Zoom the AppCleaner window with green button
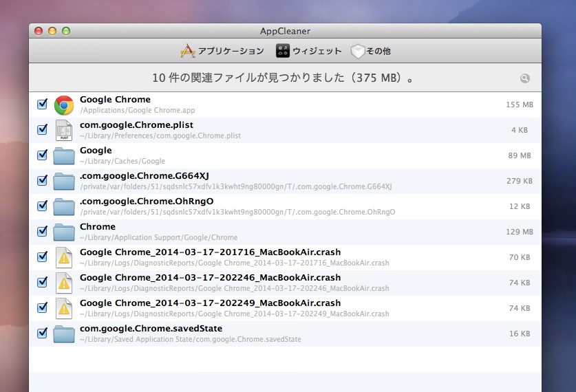This screenshot has height=392, width=576. coord(66,31)
